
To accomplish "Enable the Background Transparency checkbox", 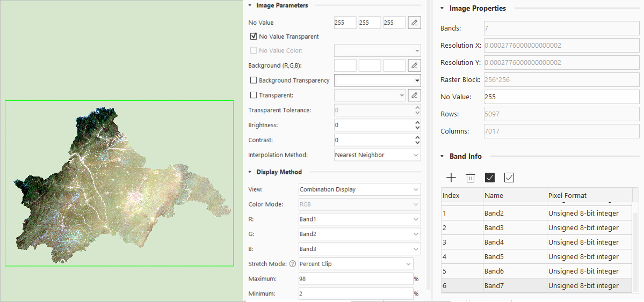I will point(254,80).
